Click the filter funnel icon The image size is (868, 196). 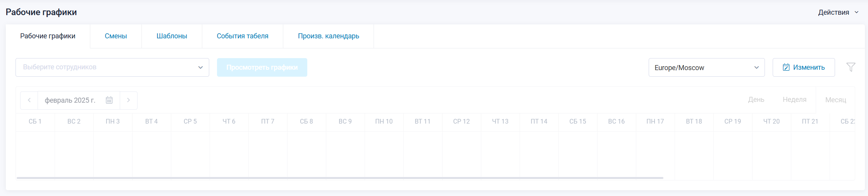pyautogui.click(x=851, y=67)
